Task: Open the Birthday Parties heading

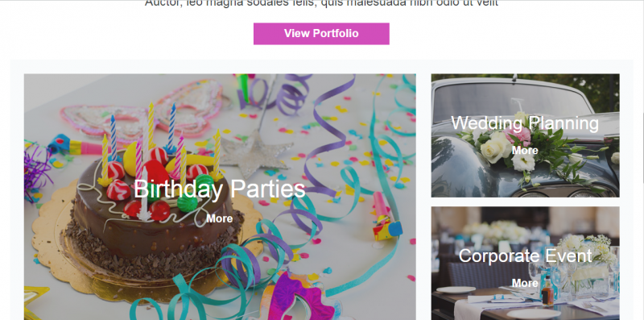Action: 219,189
